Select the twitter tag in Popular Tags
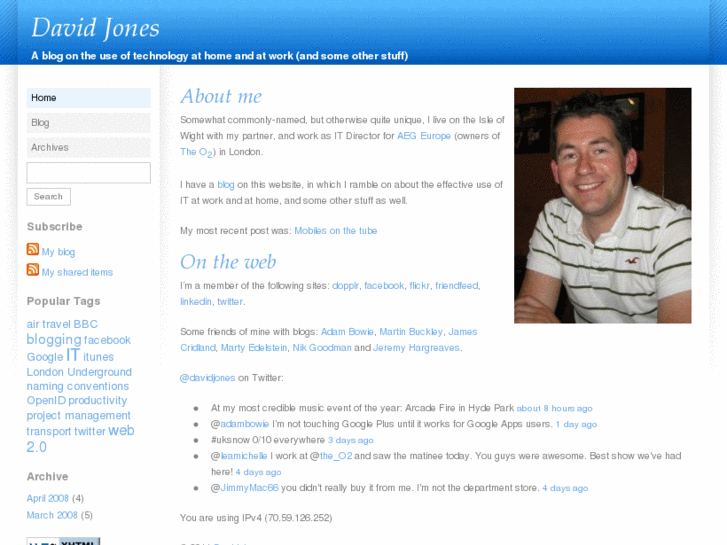727x545 pixels. 90,431
